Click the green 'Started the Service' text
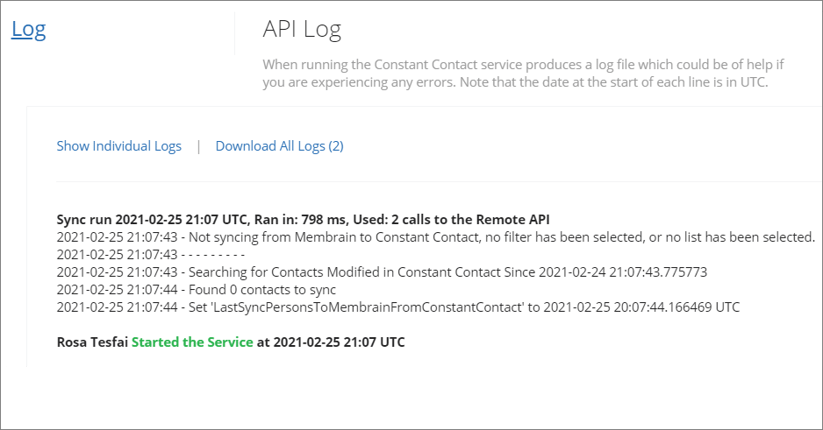Screen dimensions: 823x430 (192, 342)
